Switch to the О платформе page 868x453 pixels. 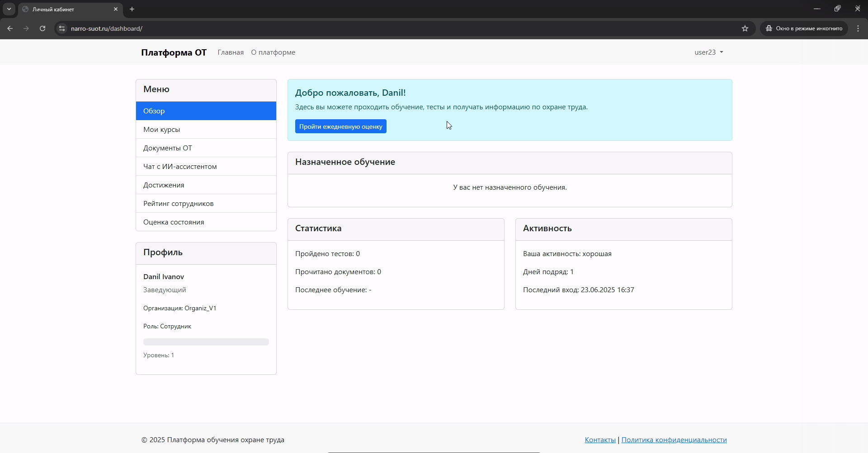coord(273,52)
